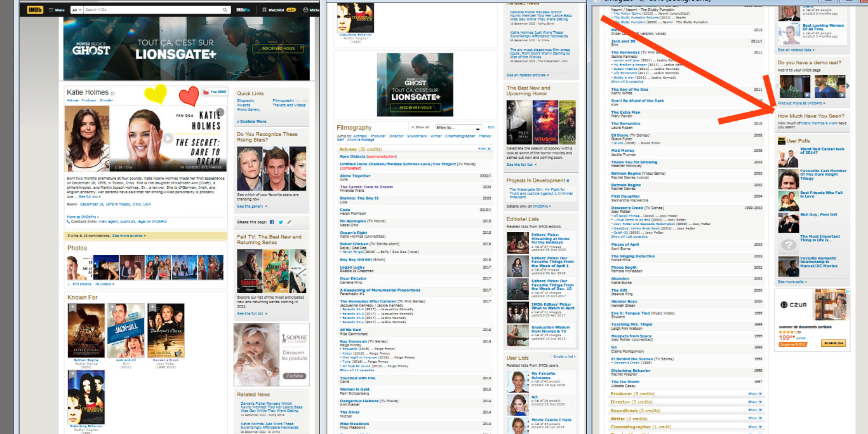Open Editors' Picks: Streaming at Home list
Screen dimensions: 868x434
(x=551, y=238)
